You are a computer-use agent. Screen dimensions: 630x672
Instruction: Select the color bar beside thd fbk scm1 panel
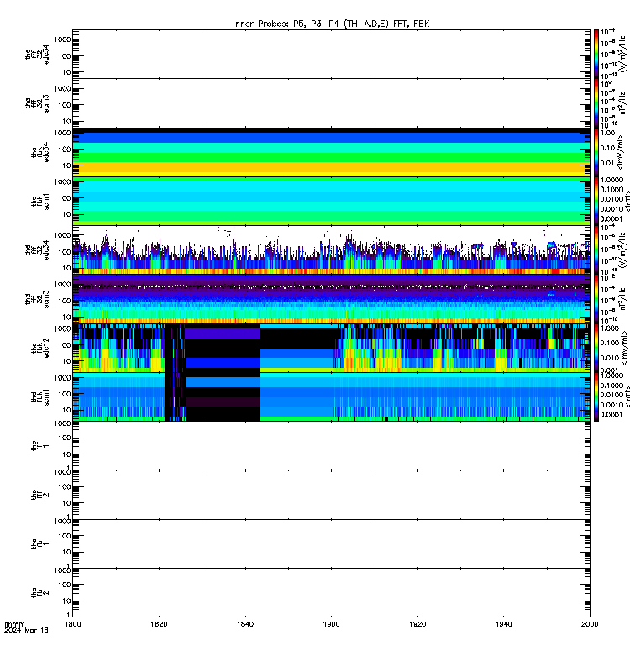(x=596, y=396)
